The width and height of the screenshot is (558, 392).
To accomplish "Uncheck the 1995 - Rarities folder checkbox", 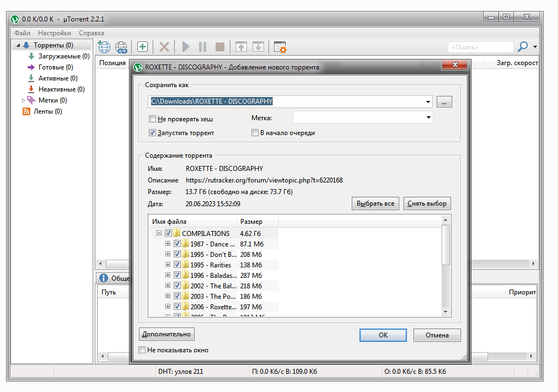I will click(177, 265).
